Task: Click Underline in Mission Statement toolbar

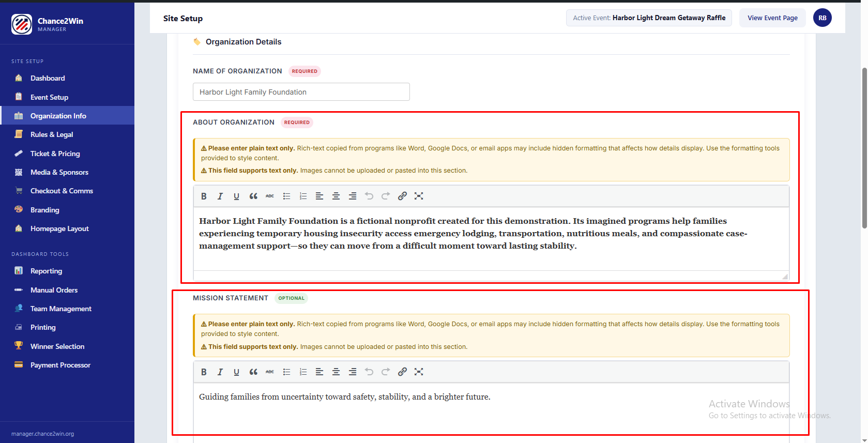Action: [237, 372]
